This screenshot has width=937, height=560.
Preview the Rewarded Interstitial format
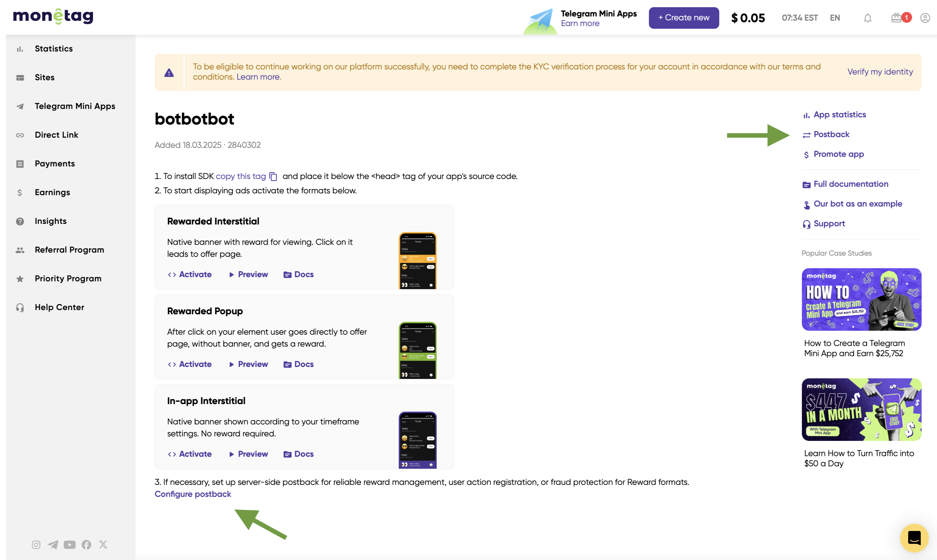point(248,274)
